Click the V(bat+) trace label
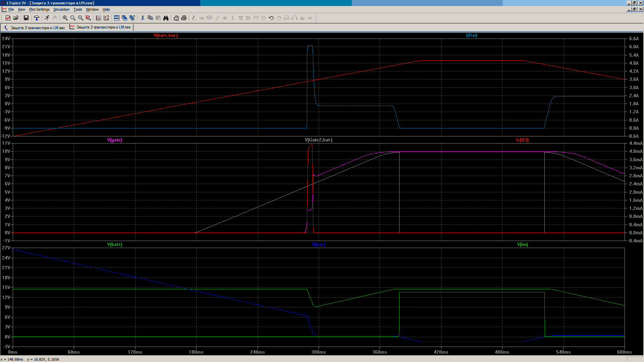This screenshot has width=644, height=362. 115,244
